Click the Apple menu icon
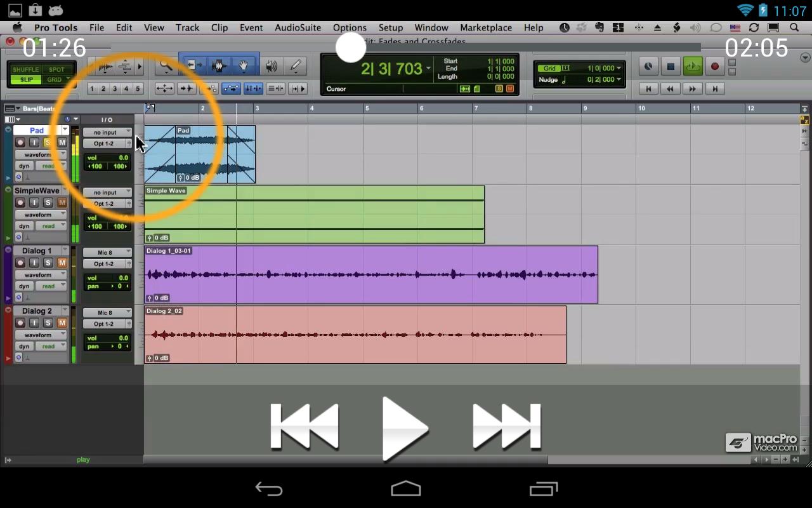 point(17,27)
